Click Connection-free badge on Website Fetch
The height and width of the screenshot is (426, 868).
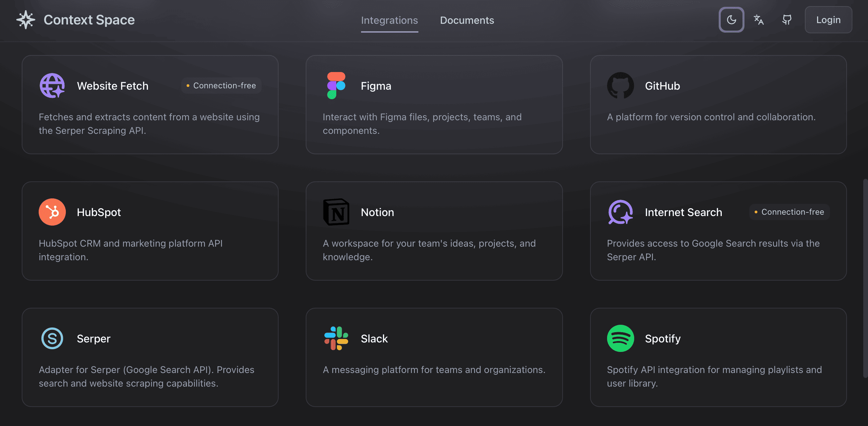click(x=221, y=86)
